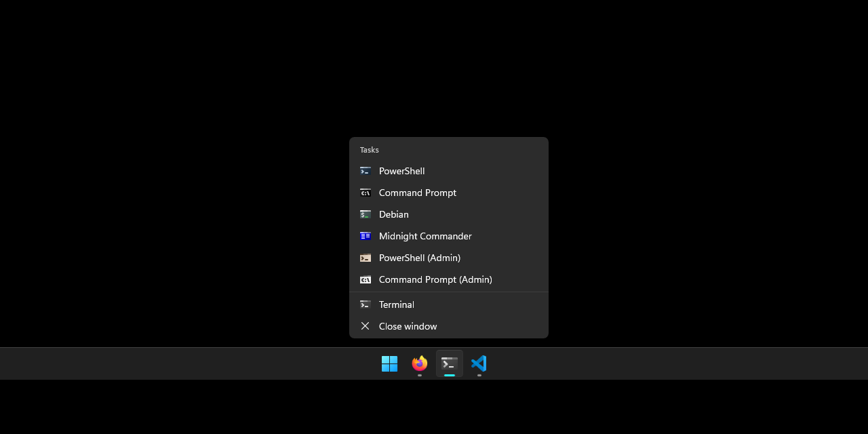Select the PowerShell (Admin) icon

(x=366, y=258)
